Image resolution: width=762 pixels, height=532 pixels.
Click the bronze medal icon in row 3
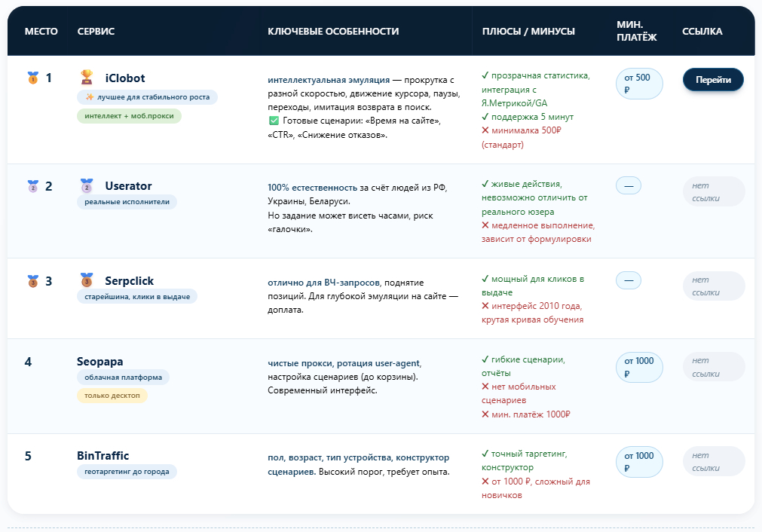pos(32,281)
